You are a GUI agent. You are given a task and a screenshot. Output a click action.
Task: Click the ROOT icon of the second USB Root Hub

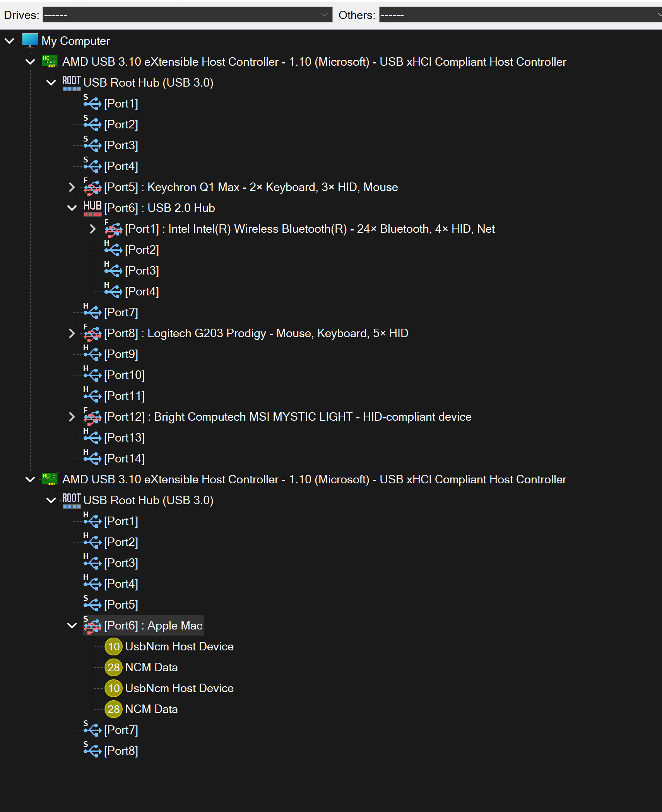(71, 500)
